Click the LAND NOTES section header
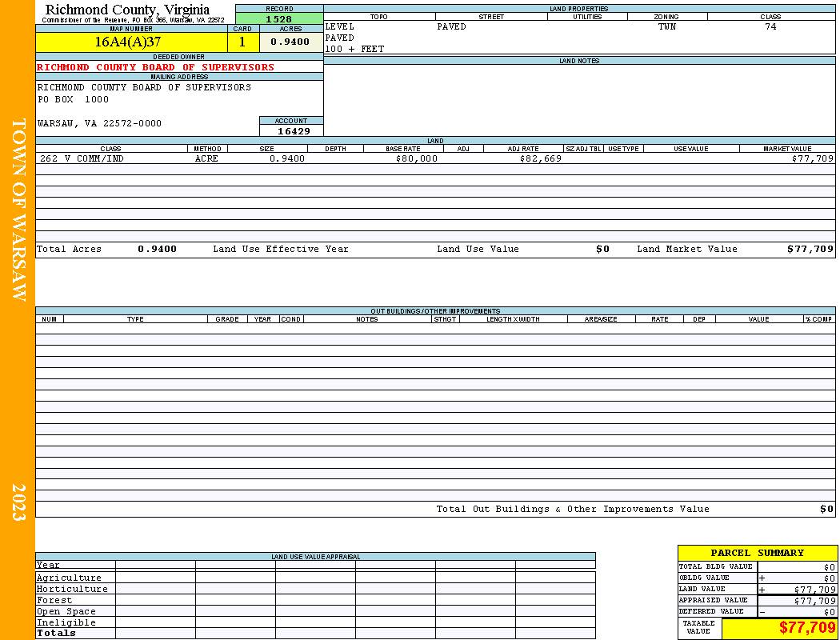 pos(579,61)
